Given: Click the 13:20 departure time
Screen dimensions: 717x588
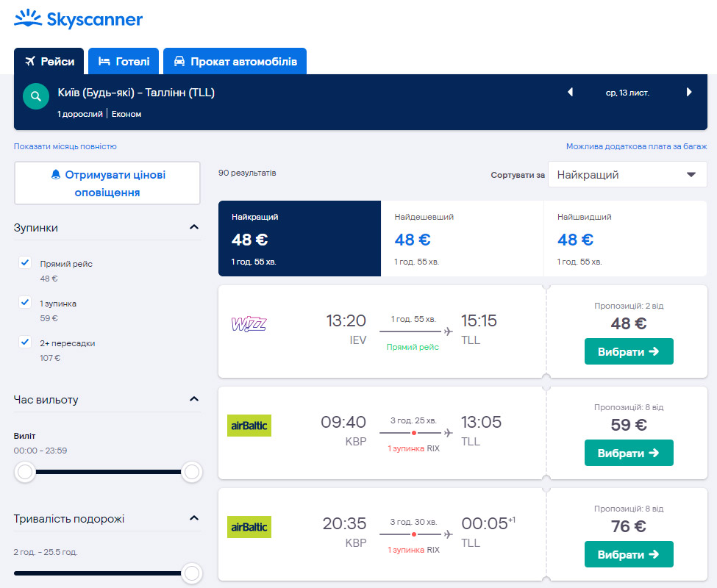Looking at the screenshot, I should [346, 320].
